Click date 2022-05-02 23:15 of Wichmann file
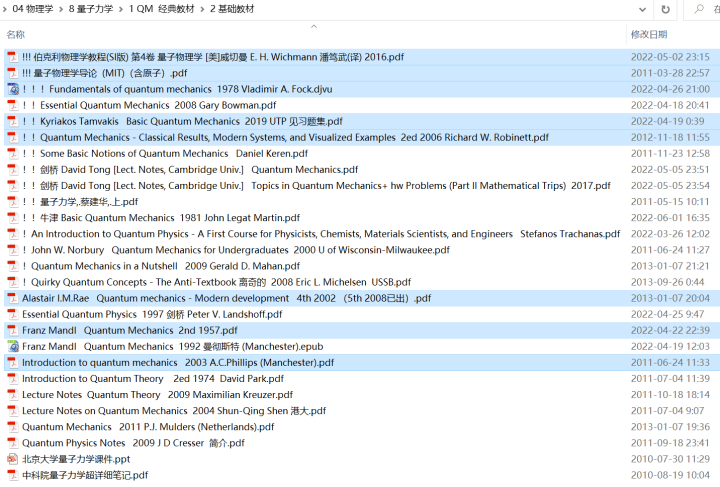Screen dimensions: 720x487 pos(670,57)
